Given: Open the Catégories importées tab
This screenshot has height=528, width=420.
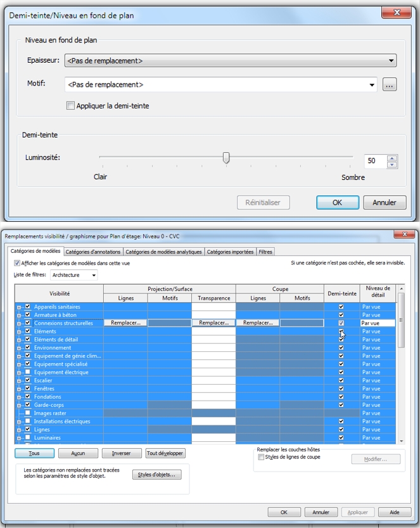Looking at the screenshot, I should pyautogui.click(x=231, y=252).
